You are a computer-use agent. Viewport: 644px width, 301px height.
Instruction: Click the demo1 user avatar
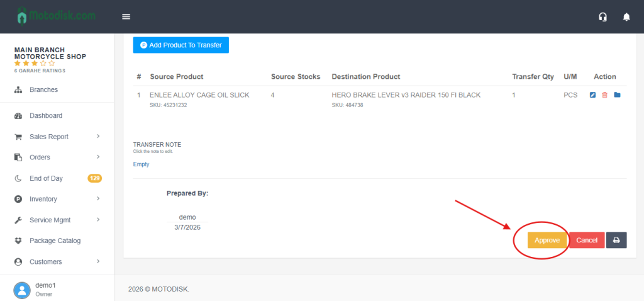click(x=22, y=290)
